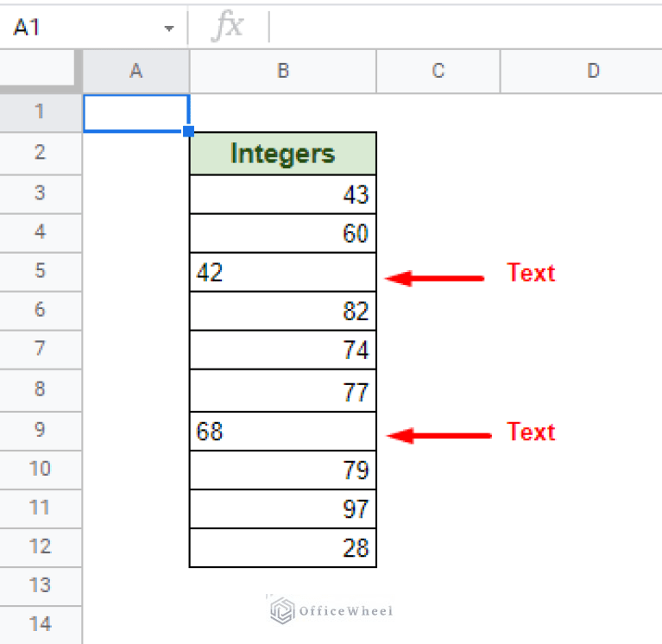This screenshot has height=644, width=662.
Task: Select column C header
Action: pyautogui.click(x=438, y=72)
